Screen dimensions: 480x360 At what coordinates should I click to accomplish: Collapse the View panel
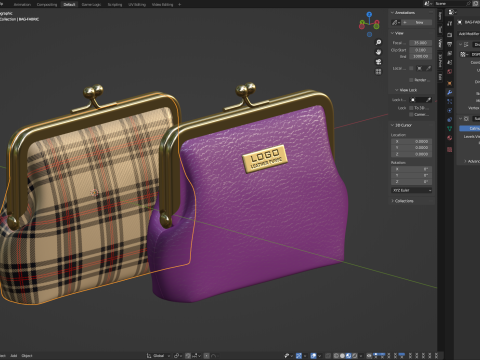392,33
